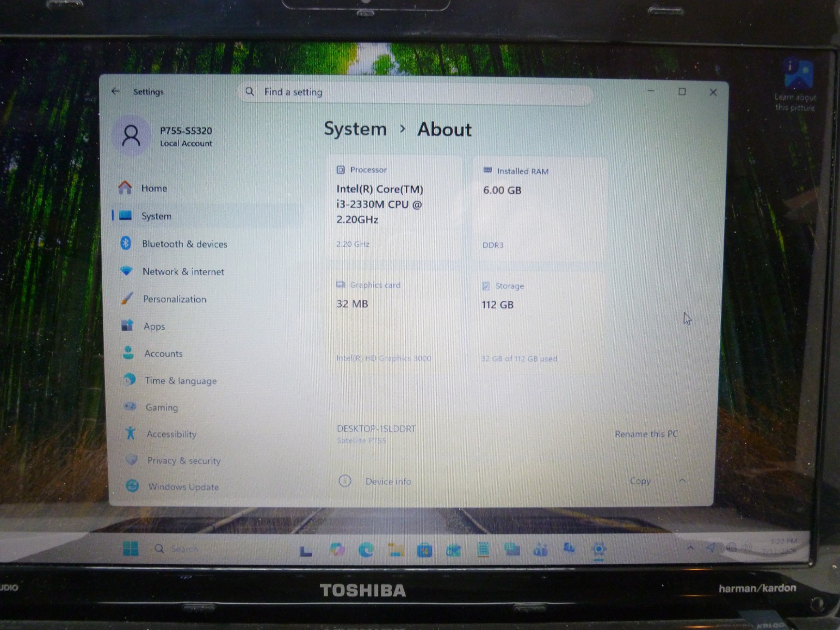Image resolution: width=840 pixels, height=630 pixels.
Task: Open File Explorer from the taskbar
Action: (396, 550)
